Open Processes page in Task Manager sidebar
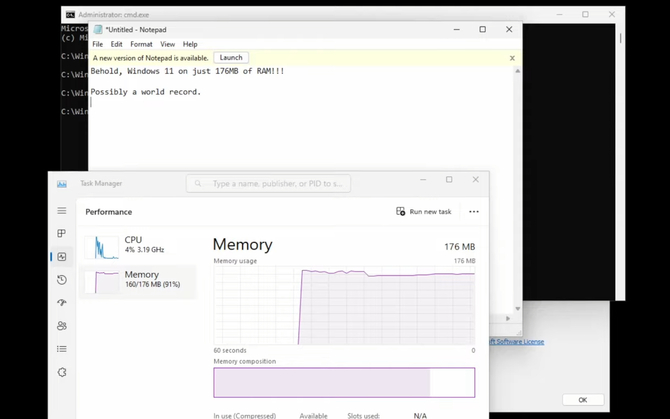Screen dimensions: 670x419 click(62, 233)
